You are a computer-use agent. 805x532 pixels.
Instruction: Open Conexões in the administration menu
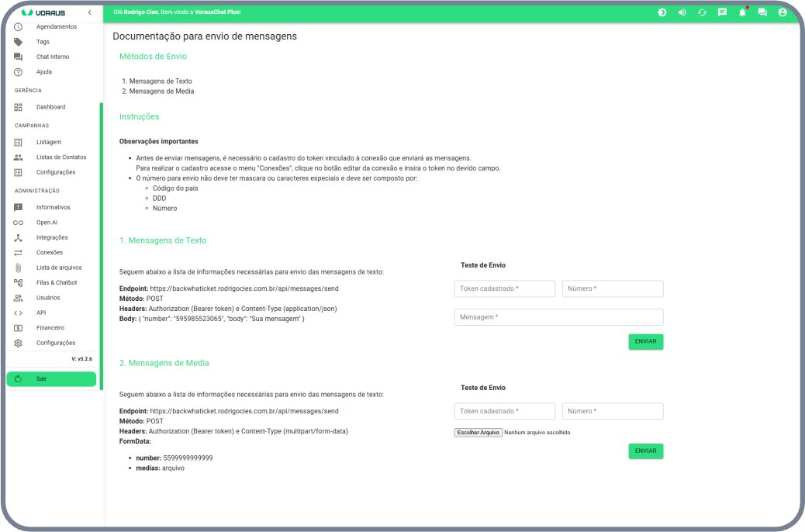(49, 253)
